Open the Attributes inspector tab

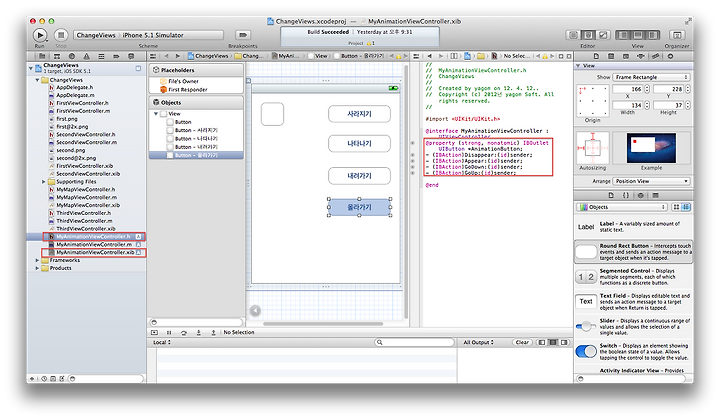pyautogui.click(x=641, y=56)
